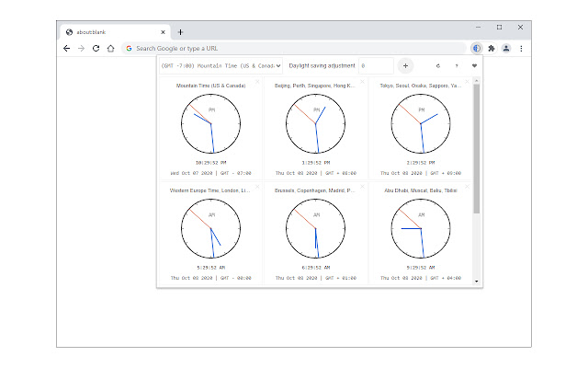Click the Beijing analog clock face

click(316, 123)
